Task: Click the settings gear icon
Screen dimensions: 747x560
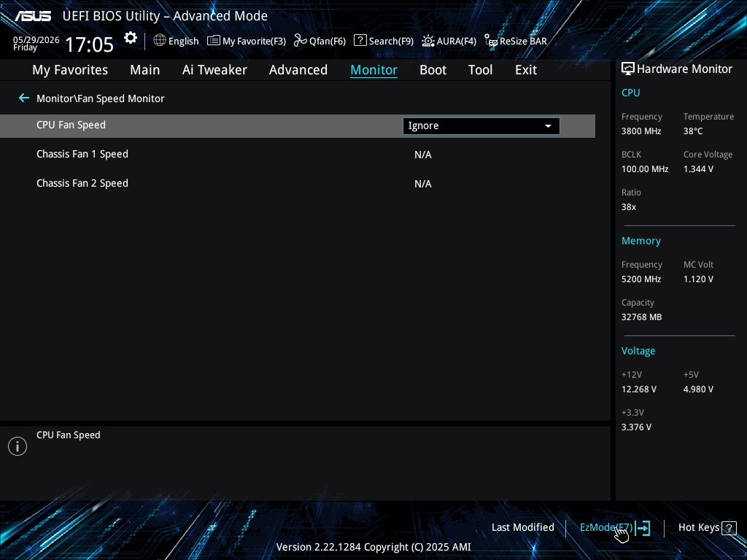Action: coord(131,38)
